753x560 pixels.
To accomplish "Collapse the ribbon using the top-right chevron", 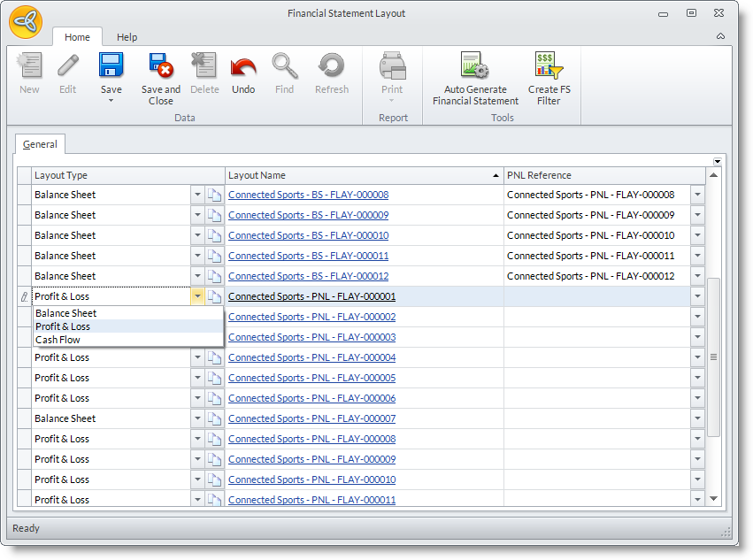I will pyautogui.click(x=720, y=36).
